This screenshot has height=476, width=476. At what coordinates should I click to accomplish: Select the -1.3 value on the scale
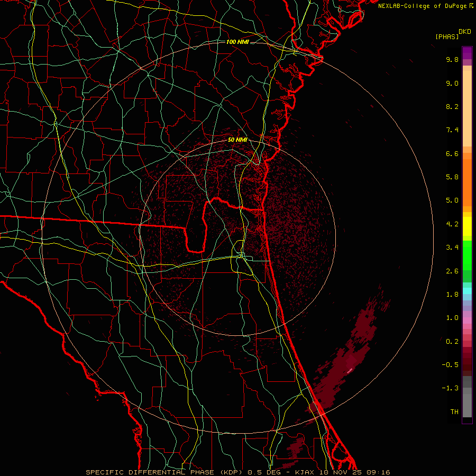tap(450, 388)
